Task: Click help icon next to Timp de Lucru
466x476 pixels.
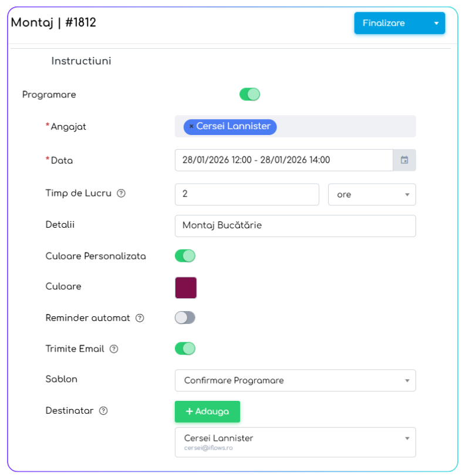Action: pos(121,193)
